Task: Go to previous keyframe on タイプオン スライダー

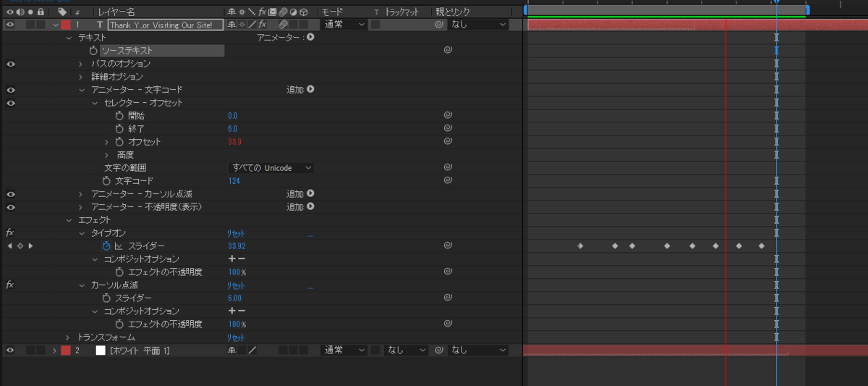Action: (9, 246)
